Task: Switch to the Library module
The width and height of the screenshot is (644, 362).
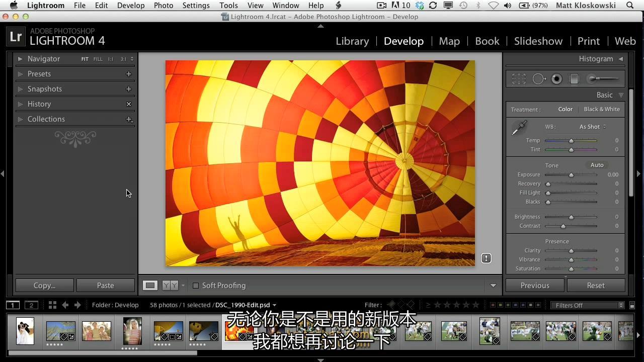Action: pyautogui.click(x=352, y=41)
